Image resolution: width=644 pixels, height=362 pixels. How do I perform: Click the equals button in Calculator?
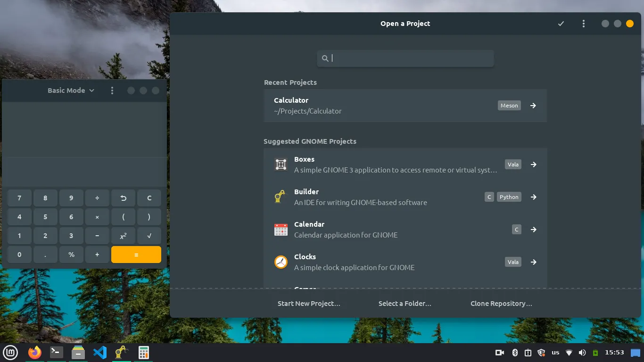(136, 255)
